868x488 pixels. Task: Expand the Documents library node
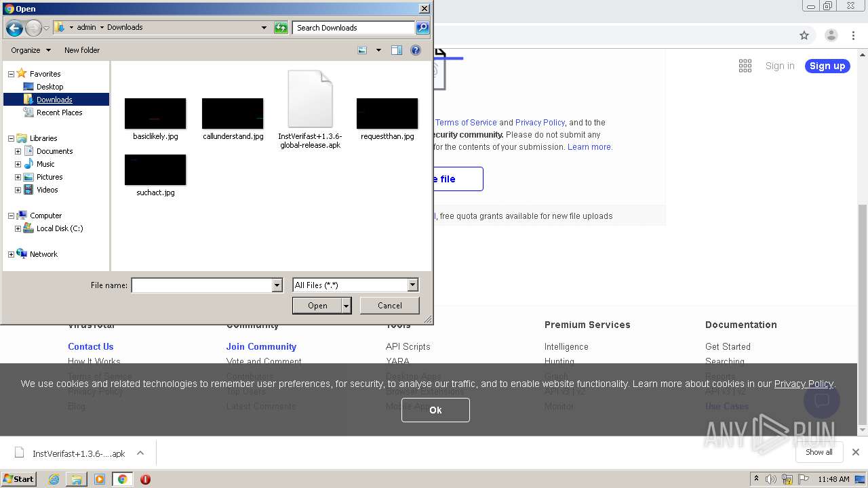pos(18,151)
